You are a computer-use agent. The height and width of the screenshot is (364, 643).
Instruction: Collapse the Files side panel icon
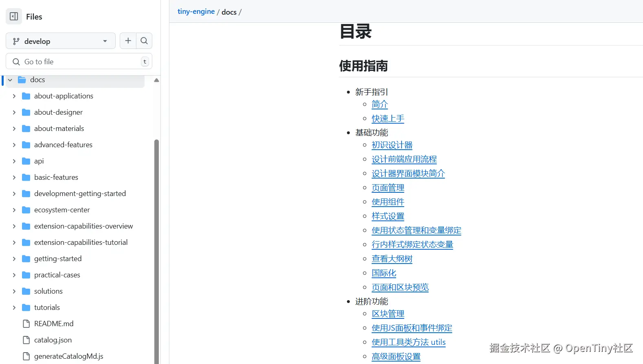14,16
